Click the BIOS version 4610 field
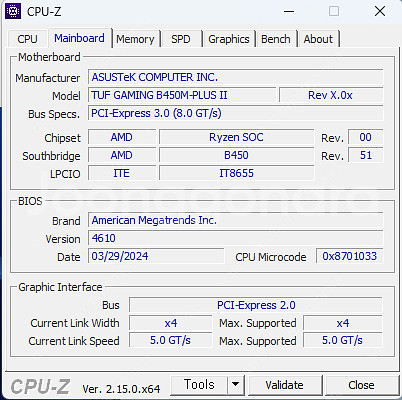Image resolution: width=402 pixels, height=400 pixels. click(x=236, y=238)
